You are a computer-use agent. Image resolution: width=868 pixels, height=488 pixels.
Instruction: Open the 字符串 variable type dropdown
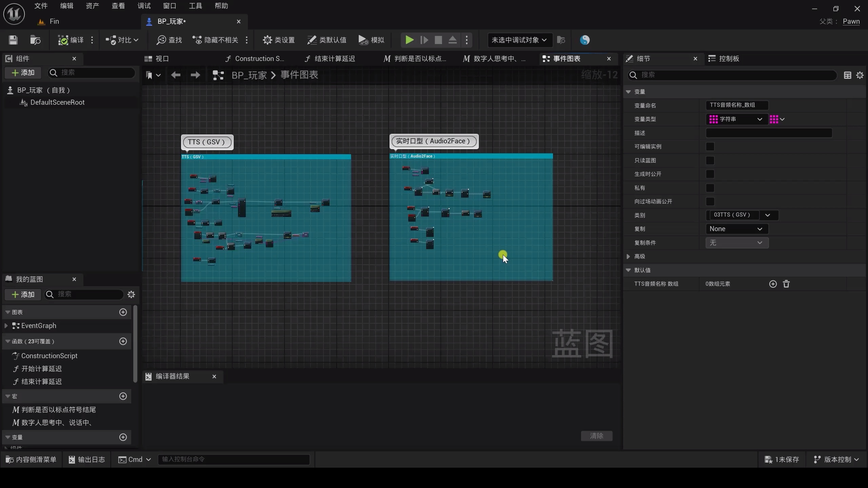[x=736, y=119]
